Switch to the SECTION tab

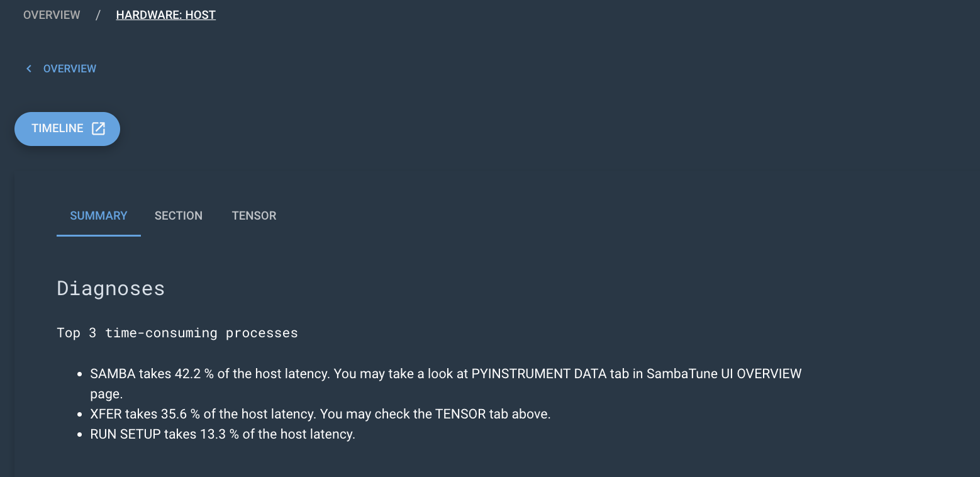click(179, 215)
